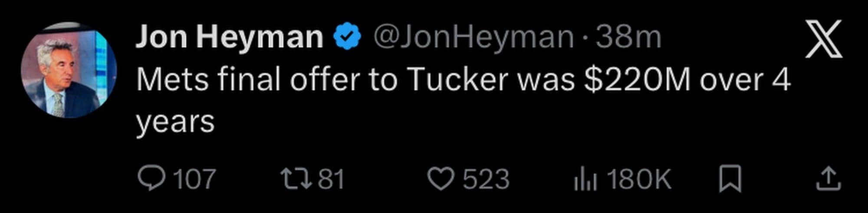Image resolution: width=868 pixels, height=213 pixels.
Task: Click the 81 reposts count
Action: tap(331, 179)
